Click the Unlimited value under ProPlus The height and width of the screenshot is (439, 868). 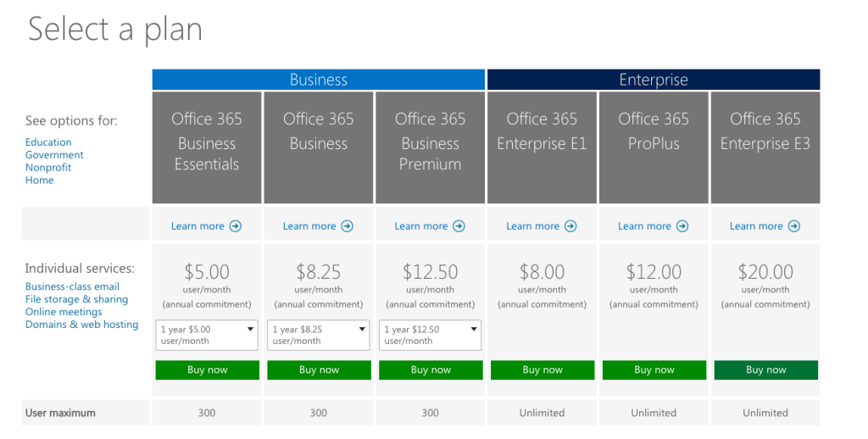(654, 413)
